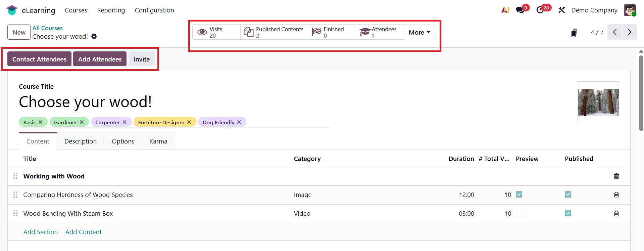Screen dimensions: 644x251
Task: Remove the Furniture Designer tag
Action: tap(189, 122)
